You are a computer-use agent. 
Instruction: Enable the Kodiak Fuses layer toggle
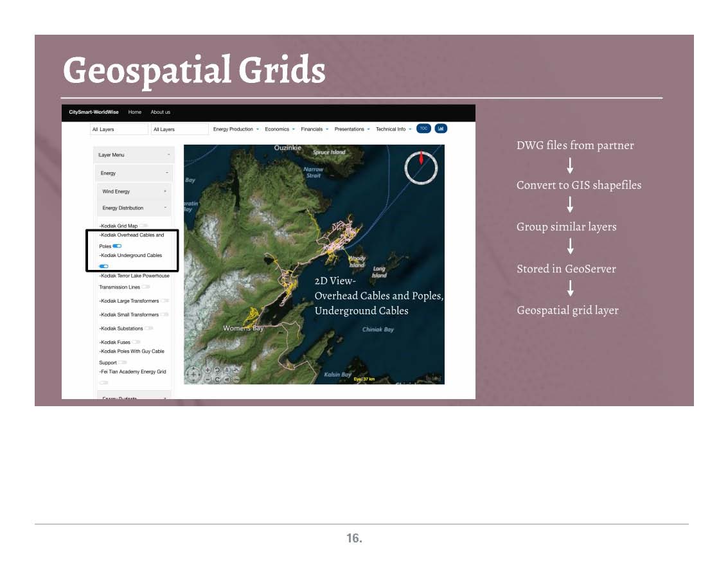[x=136, y=342]
